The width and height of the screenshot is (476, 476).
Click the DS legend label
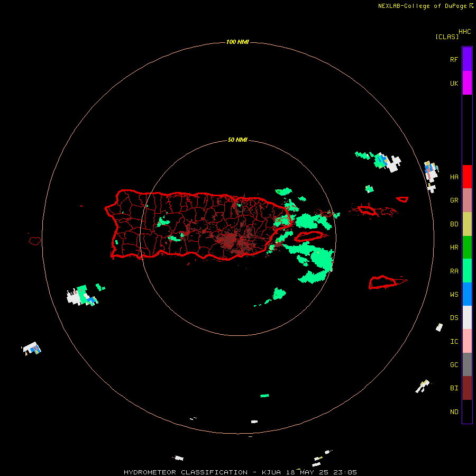point(454,318)
